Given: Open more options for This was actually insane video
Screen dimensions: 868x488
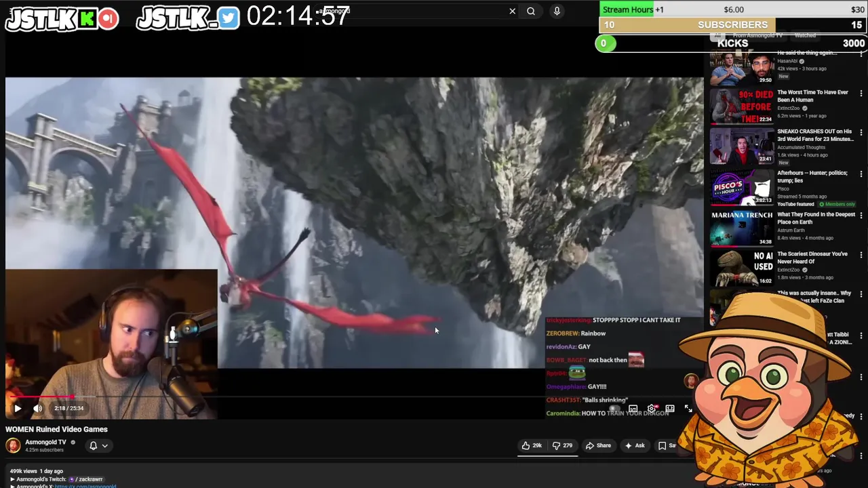Looking at the screenshot, I should 861,294.
